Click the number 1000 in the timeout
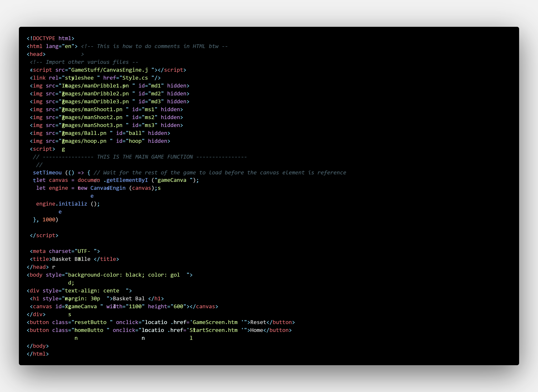The width and height of the screenshot is (538, 392). pyautogui.click(x=49, y=219)
